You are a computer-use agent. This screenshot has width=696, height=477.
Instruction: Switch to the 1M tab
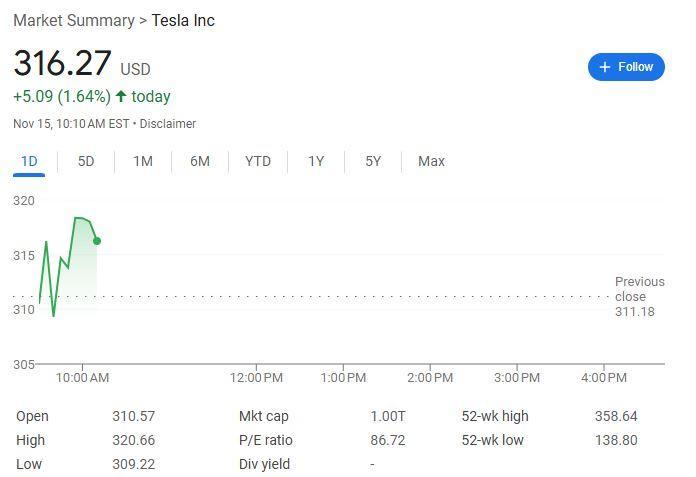pyautogui.click(x=143, y=161)
